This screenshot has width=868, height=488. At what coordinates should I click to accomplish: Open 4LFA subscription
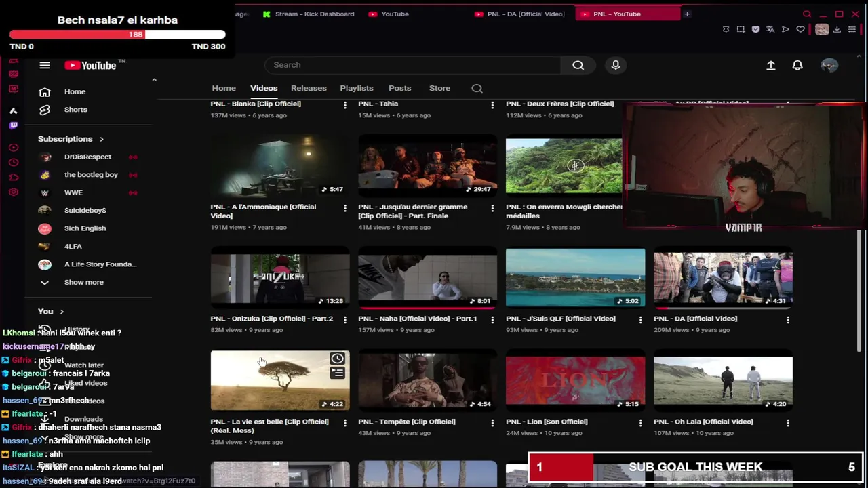[73, 247]
